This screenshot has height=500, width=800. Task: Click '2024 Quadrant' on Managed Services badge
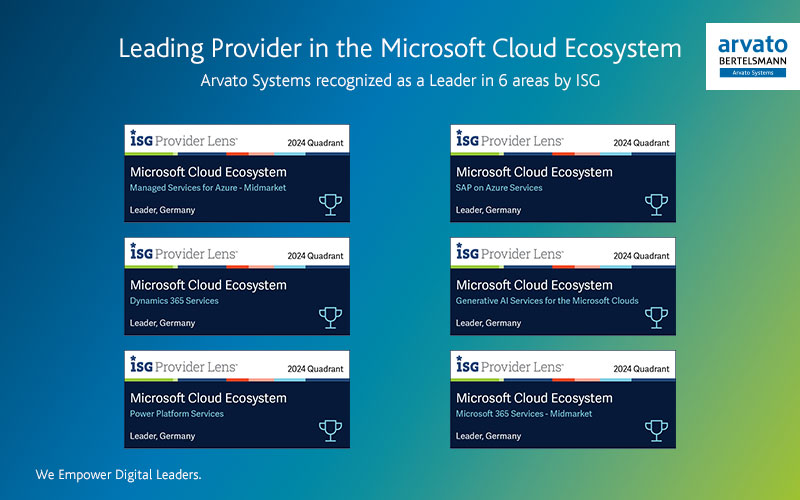(315, 143)
